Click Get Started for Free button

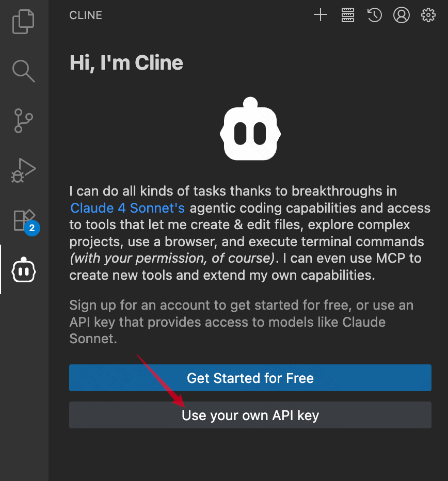[250, 378]
